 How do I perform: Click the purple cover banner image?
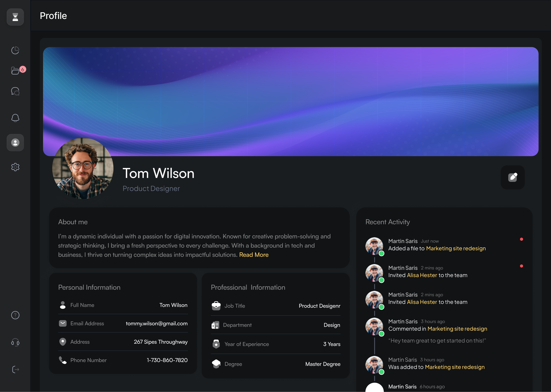pos(291,101)
